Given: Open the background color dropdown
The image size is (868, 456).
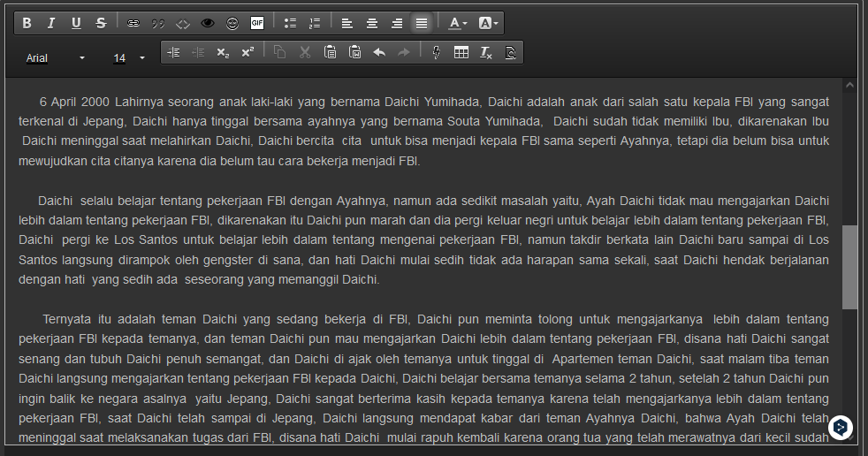Looking at the screenshot, I should pos(488,23).
